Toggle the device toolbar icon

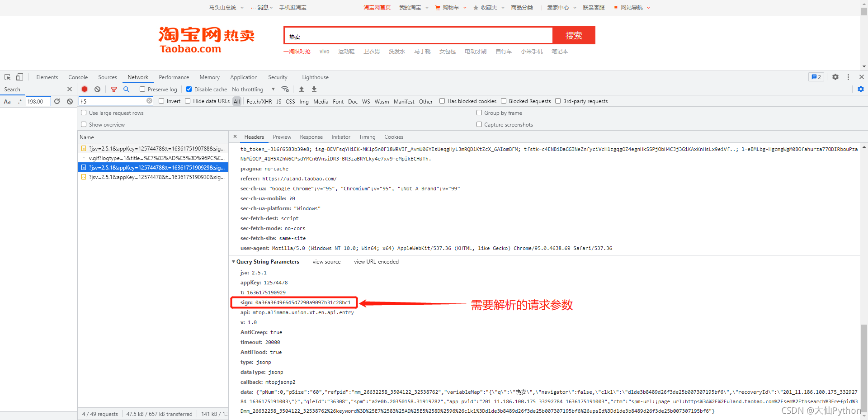pyautogui.click(x=19, y=77)
